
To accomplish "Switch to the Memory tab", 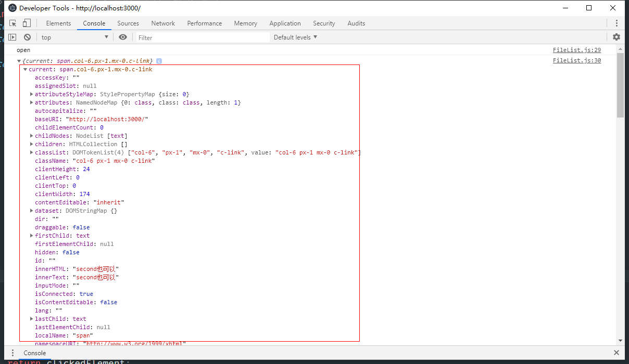I will coord(246,23).
